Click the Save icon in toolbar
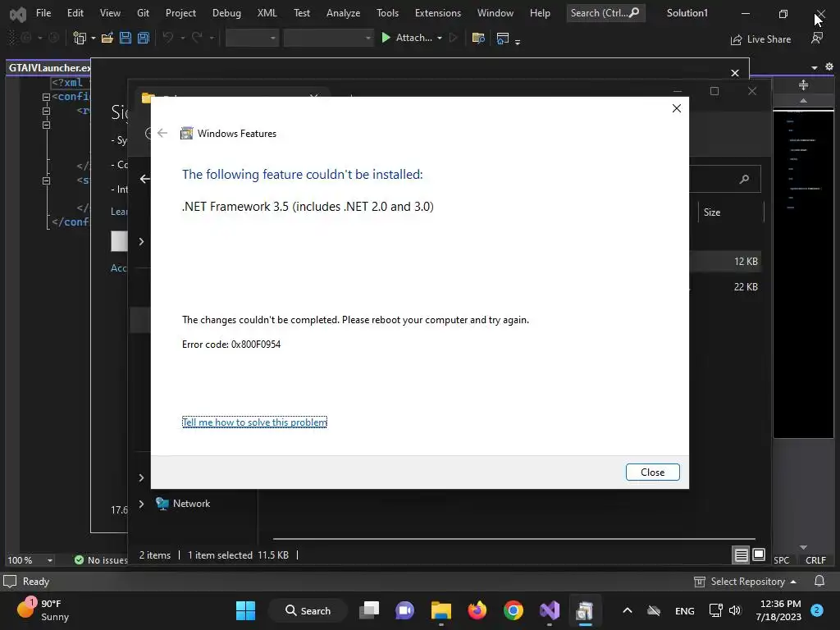 [x=126, y=38]
